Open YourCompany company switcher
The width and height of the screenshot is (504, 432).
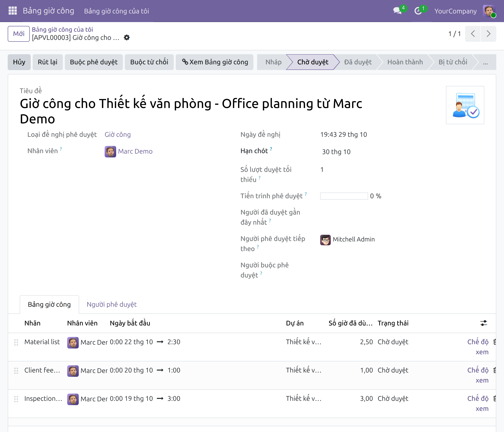pos(455,11)
